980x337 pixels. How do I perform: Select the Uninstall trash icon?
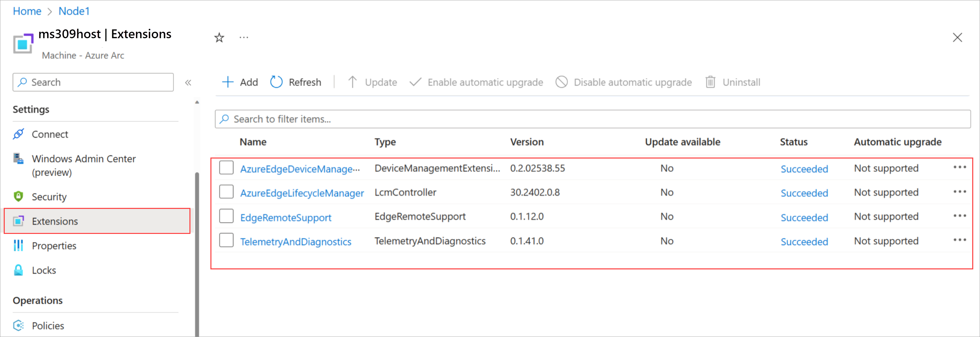pos(711,82)
